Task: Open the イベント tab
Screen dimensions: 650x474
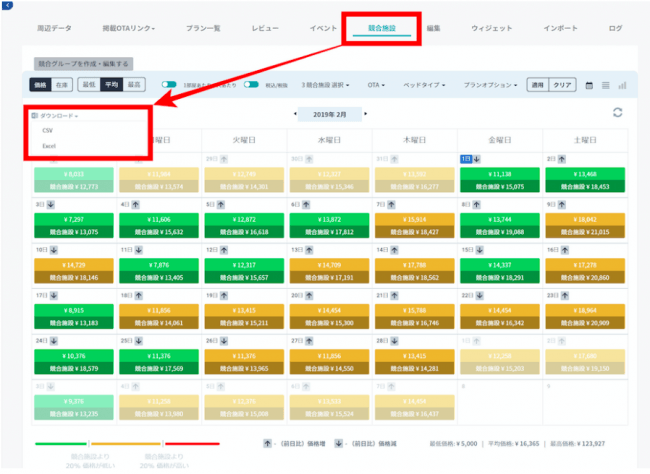Action: 323,28
